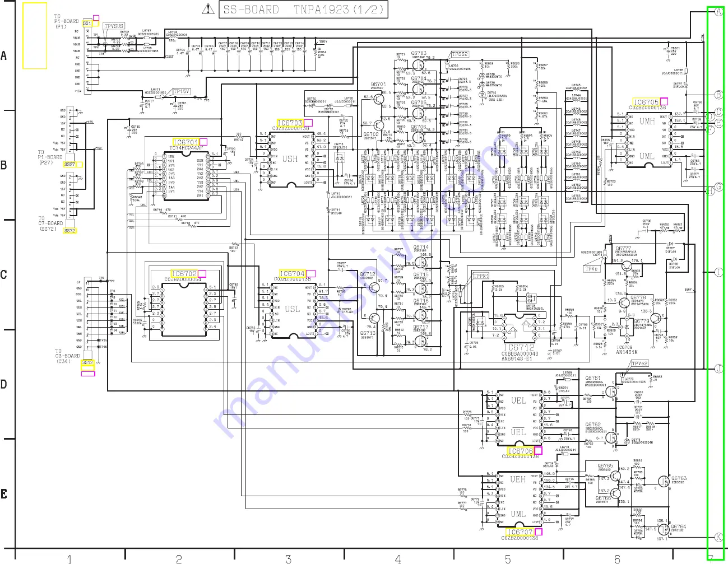The width and height of the screenshot is (728, 564).
Task: Select the Q6765 transistor label
Action: (605, 465)
